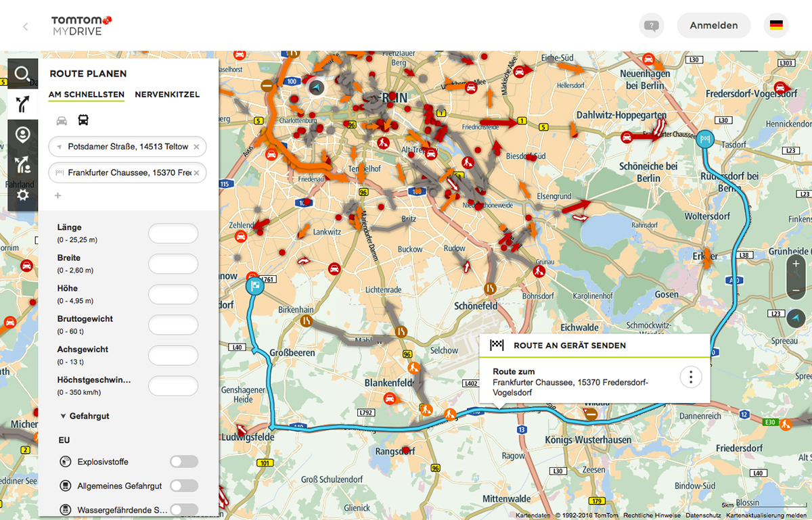
Task: Toggle Wassergefährdende Stoffe switch
Action: pyautogui.click(x=183, y=509)
